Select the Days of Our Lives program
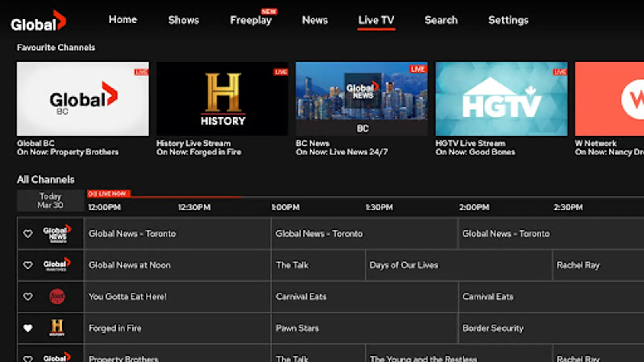The image size is (644, 362). point(459,265)
